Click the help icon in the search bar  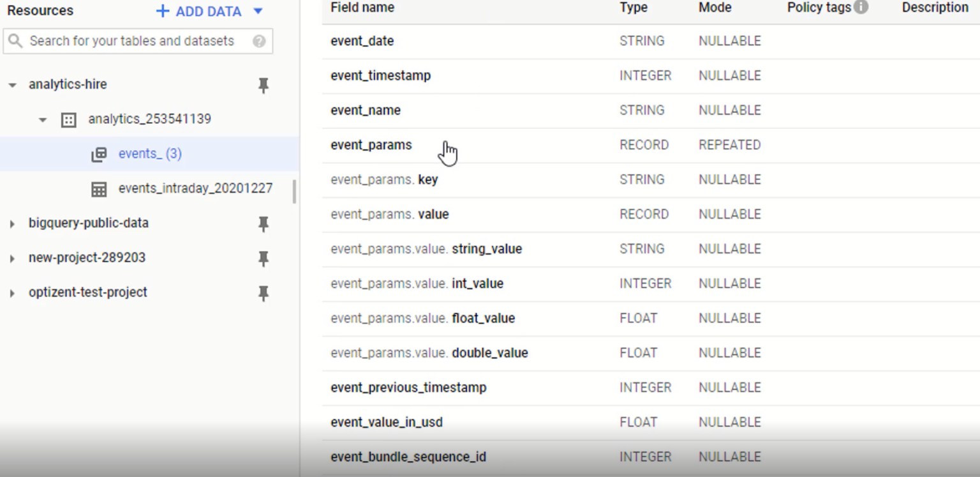[258, 41]
